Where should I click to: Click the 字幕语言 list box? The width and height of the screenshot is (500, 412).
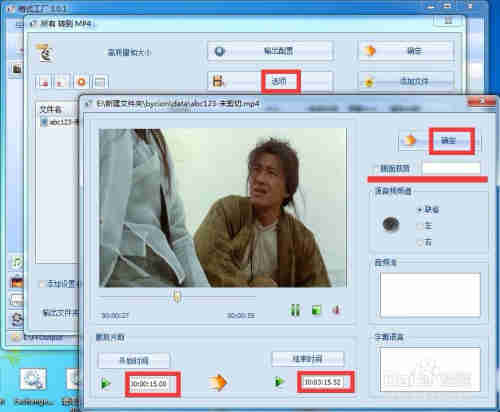430,369
